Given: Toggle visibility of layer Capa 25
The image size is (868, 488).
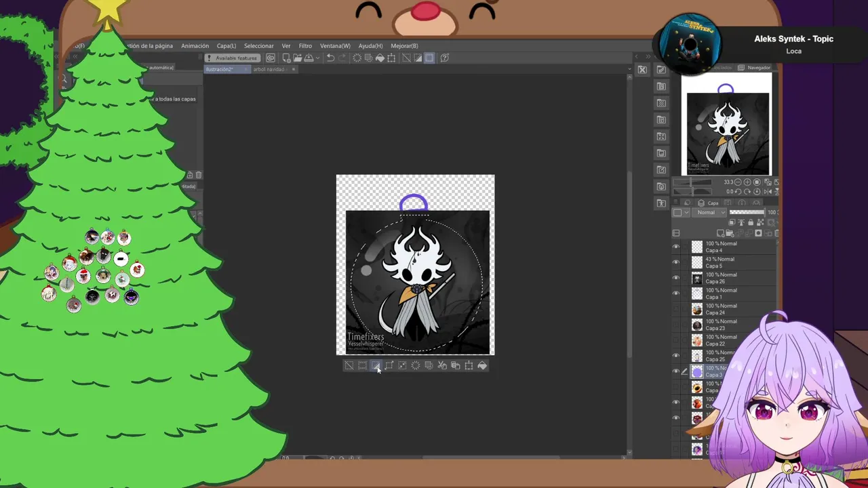Looking at the screenshot, I should pyautogui.click(x=675, y=356).
